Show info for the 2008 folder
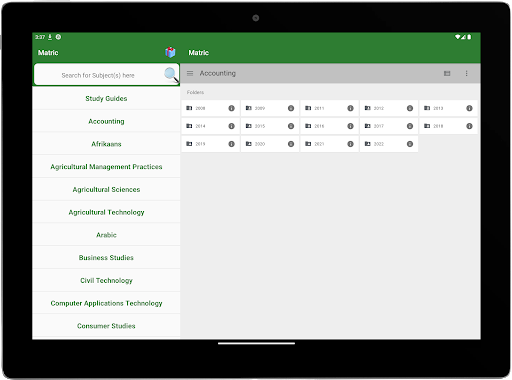The width and height of the screenshot is (512, 380). [231, 108]
